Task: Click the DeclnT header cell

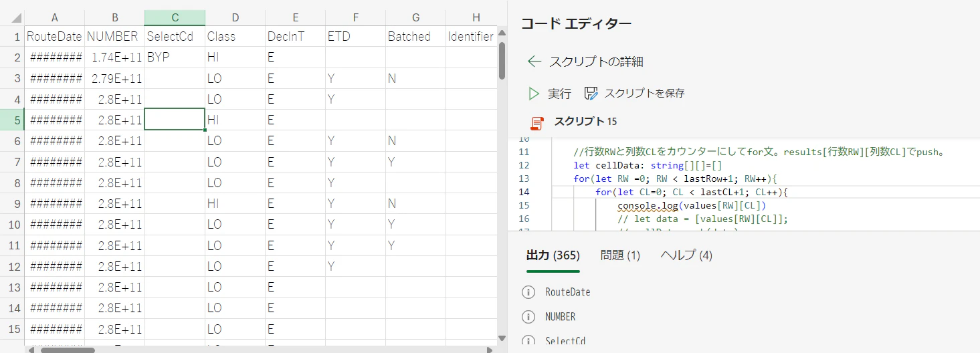Action: pos(295,37)
